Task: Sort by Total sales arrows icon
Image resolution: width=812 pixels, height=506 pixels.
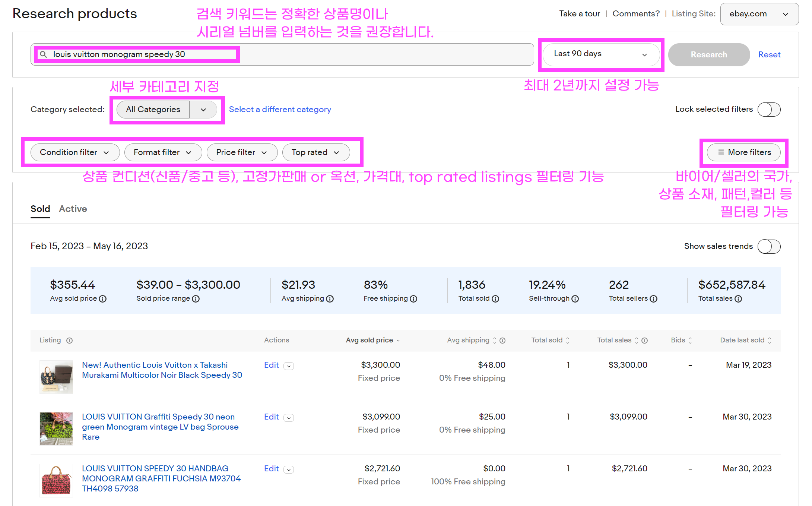Action: (637, 341)
